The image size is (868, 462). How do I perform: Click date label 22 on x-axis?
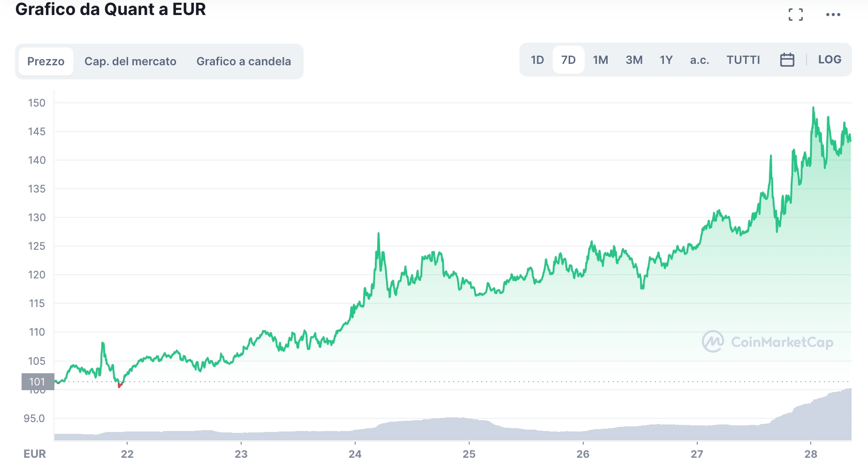tap(127, 454)
